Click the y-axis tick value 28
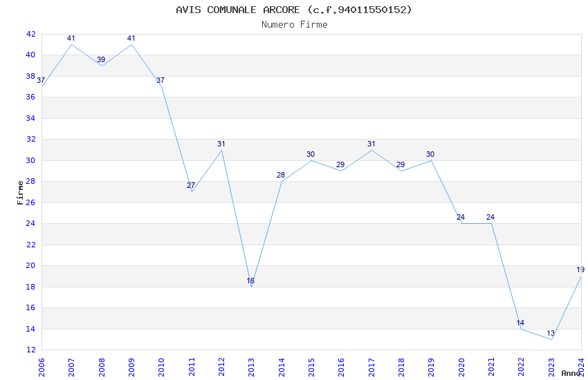 point(30,181)
